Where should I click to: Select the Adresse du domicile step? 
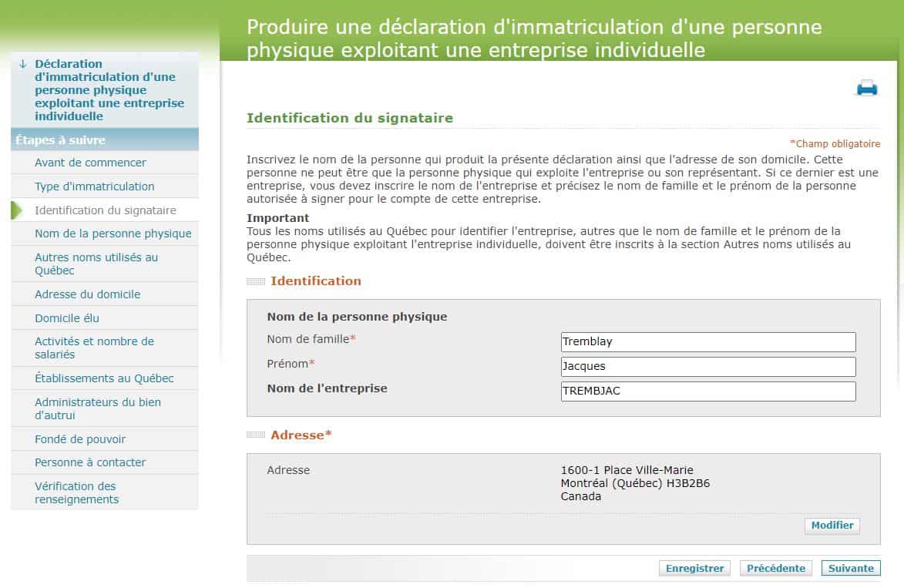87,294
